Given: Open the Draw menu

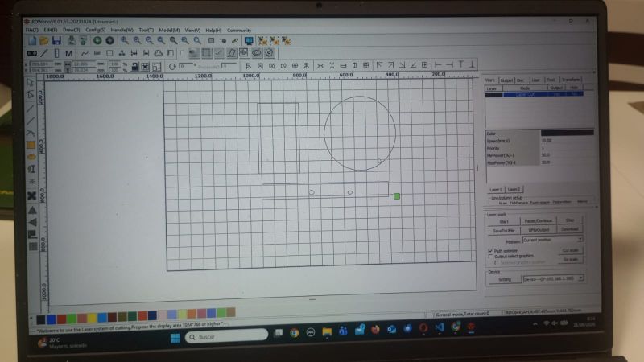Looking at the screenshot, I should pos(71,30).
